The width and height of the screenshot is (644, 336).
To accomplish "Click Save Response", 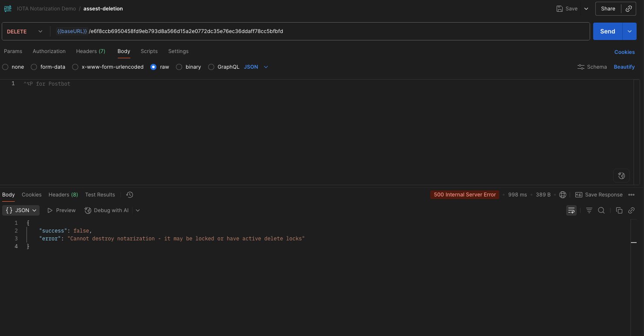I will (599, 194).
